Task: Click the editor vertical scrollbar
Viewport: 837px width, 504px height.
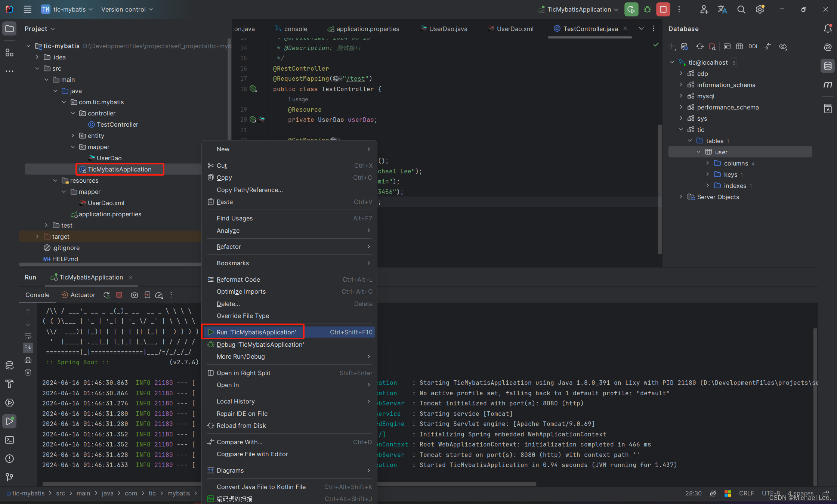Action: click(x=660, y=189)
